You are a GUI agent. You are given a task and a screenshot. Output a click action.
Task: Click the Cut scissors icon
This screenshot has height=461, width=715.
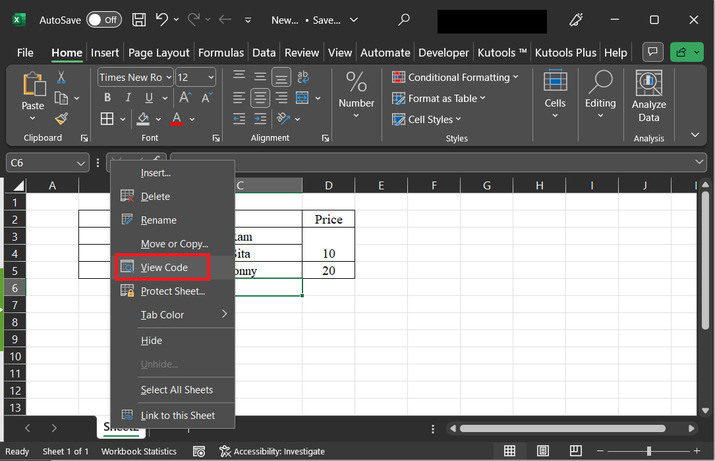[62, 77]
